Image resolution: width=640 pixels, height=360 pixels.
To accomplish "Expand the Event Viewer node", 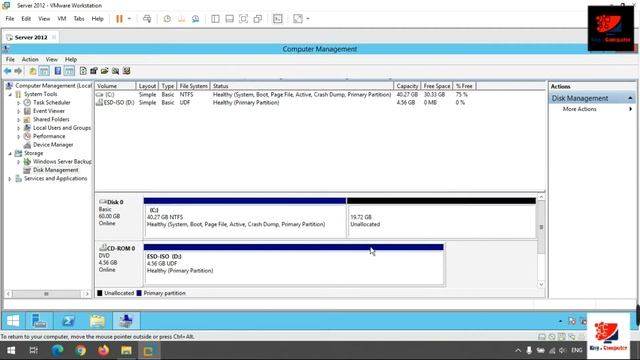I will [x=18, y=111].
